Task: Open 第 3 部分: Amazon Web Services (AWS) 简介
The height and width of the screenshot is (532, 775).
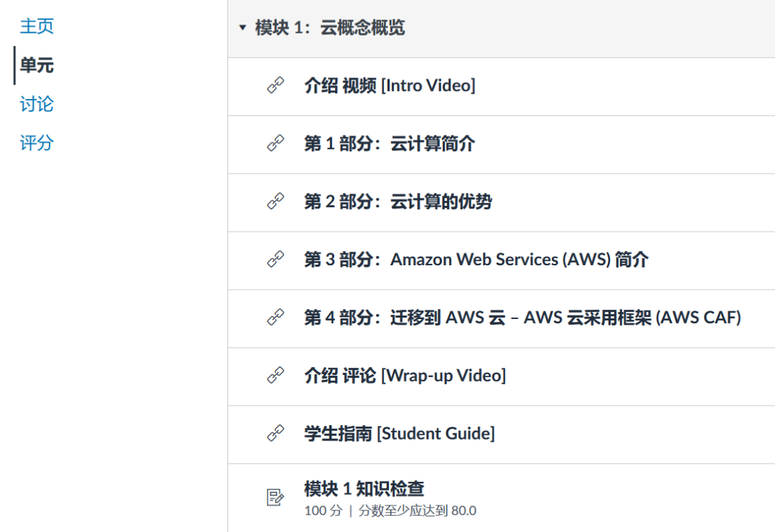Action: pos(476,260)
